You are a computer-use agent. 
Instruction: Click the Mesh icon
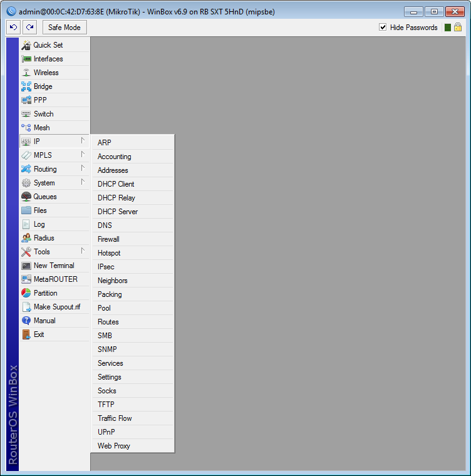pyautogui.click(x=26, y=128)
